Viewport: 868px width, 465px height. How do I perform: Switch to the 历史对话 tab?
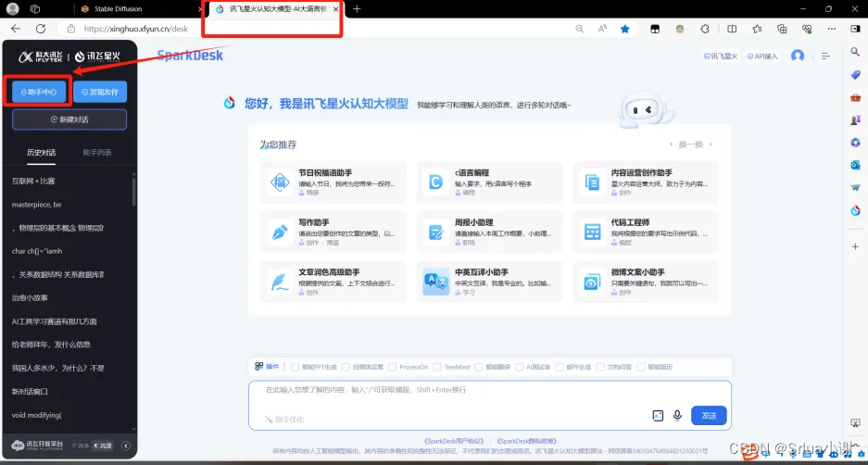pos(42,152)
